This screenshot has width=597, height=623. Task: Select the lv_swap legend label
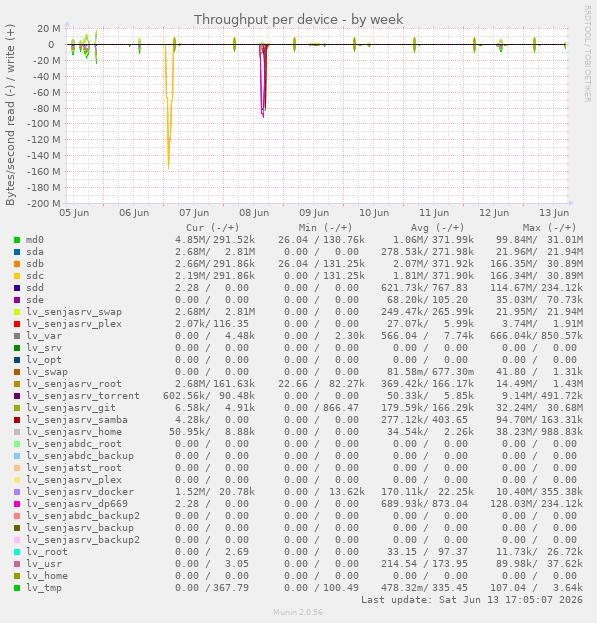click(x=47, y=372)
